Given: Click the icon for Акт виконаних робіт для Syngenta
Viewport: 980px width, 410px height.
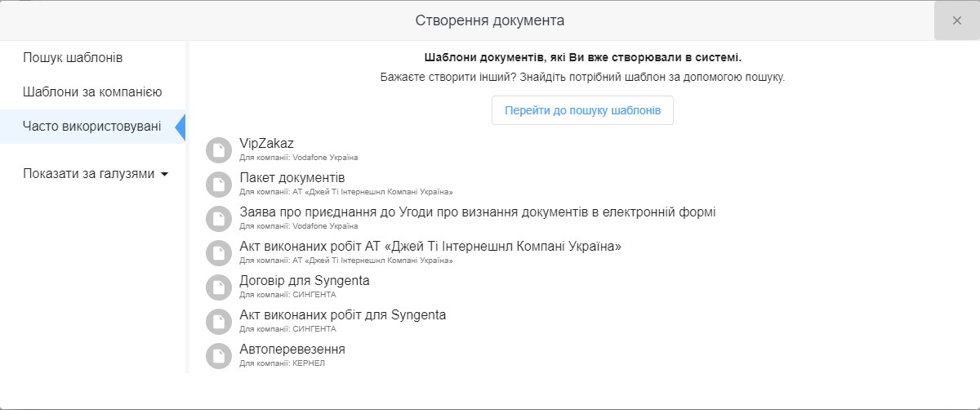Looking at the screenshot, I should tap(218, 322).
